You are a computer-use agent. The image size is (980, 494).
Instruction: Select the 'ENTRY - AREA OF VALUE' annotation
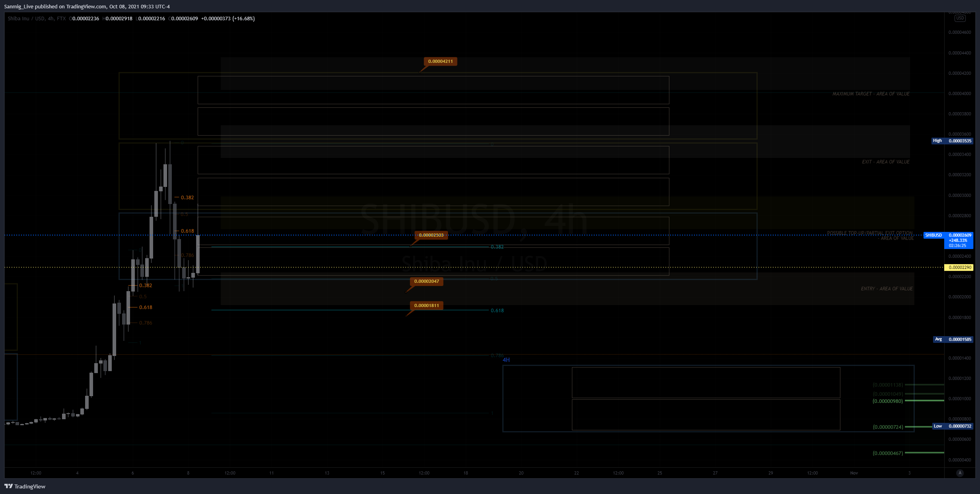(x=887, y=289)
